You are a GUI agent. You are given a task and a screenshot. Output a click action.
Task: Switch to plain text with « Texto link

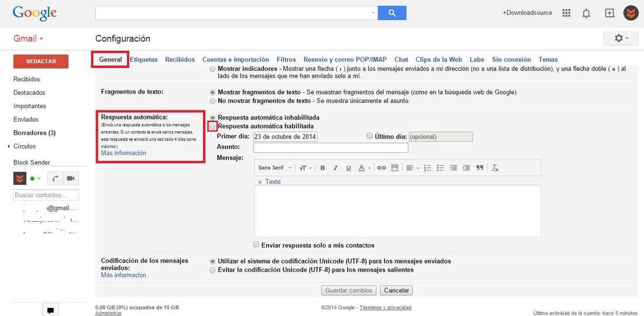pyautogui.click(x=269, y=181)
